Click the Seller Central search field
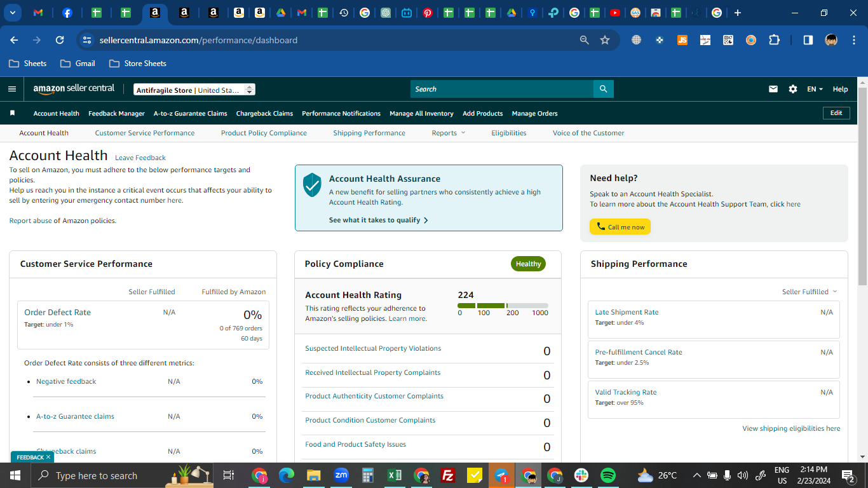The height and width of the screenshot is (488, 868). [502, 89]
